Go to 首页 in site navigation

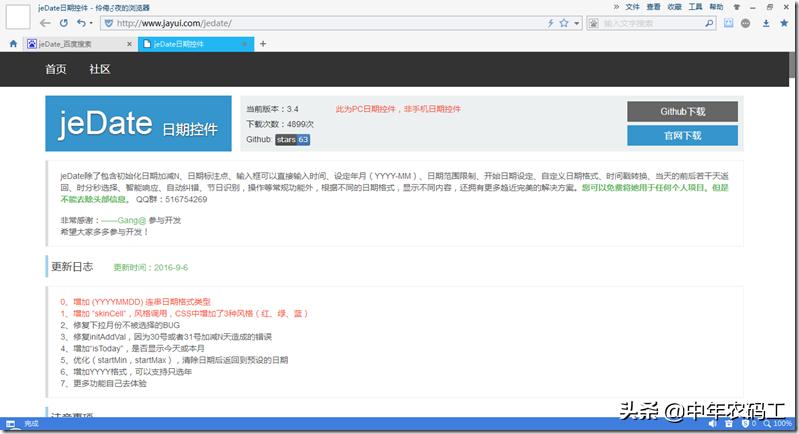pyautogui.click(x=56, y=69)
